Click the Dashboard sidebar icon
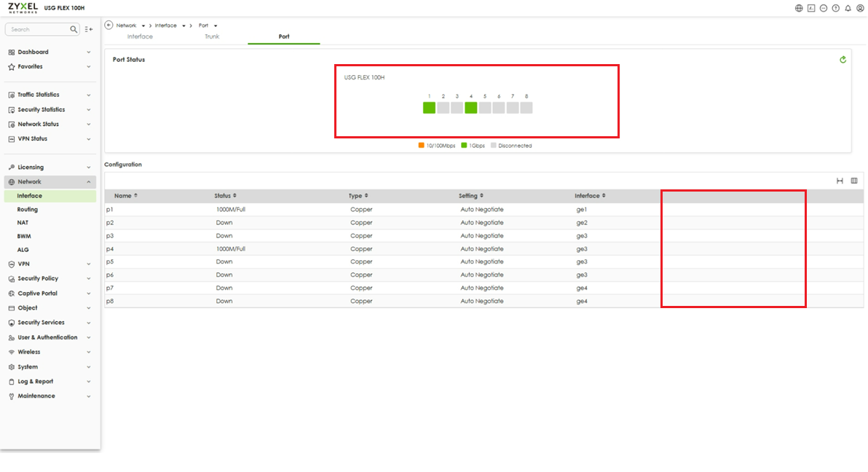The width and height of the screenshot is (868, 472). pyautogui.click(x=12, y=52)
